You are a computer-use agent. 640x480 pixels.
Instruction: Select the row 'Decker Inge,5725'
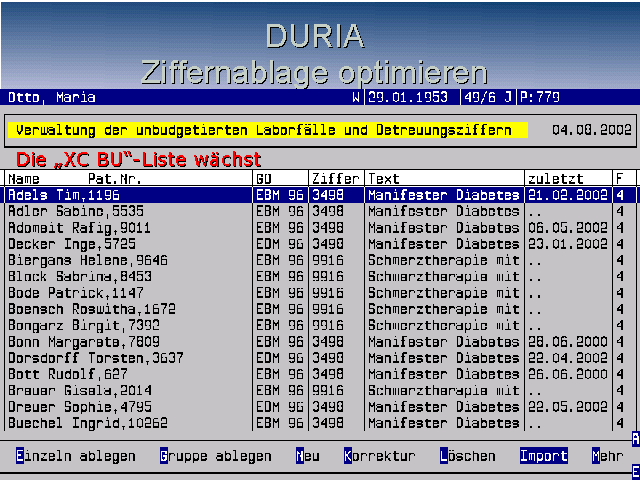tap(320, 244)
